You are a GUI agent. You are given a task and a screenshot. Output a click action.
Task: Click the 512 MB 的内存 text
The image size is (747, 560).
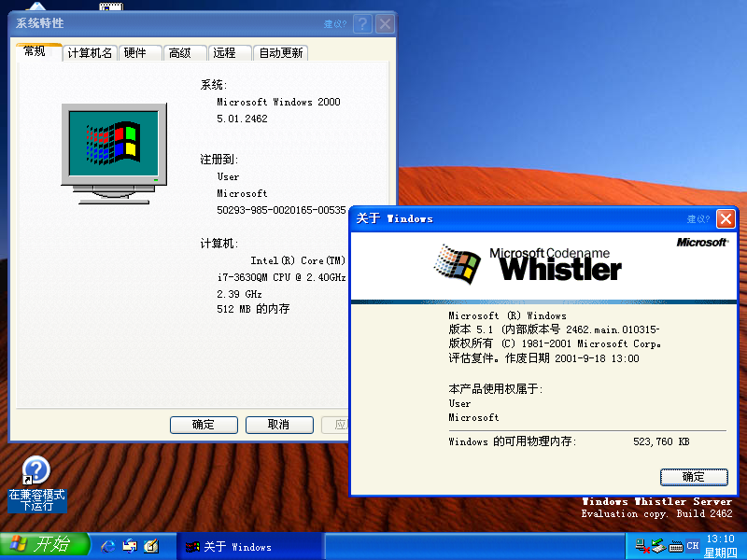pos(253,309)
